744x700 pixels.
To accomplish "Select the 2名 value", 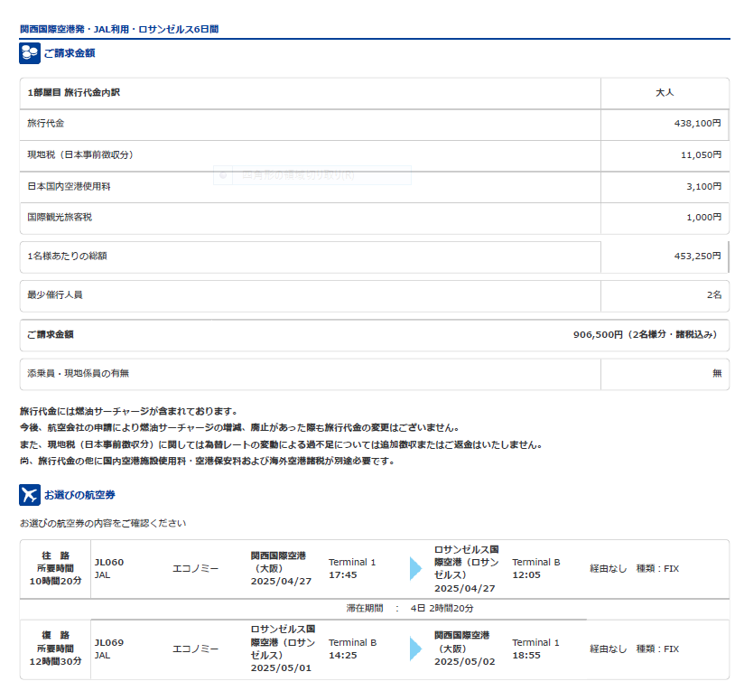I will 714,295.
